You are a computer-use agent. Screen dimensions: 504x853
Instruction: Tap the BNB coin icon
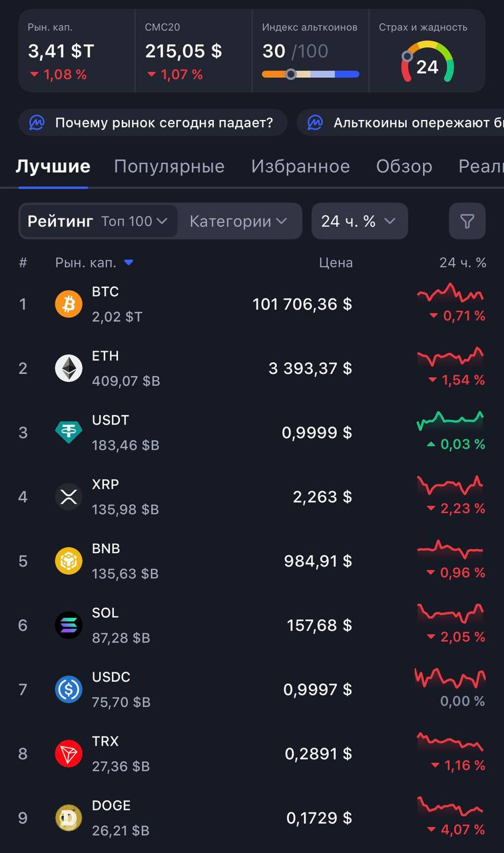(69, 561)
